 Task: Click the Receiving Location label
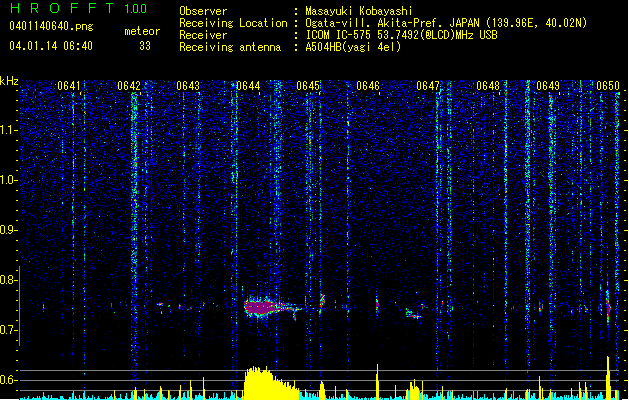pyautogui.click(x=233, y=23)
